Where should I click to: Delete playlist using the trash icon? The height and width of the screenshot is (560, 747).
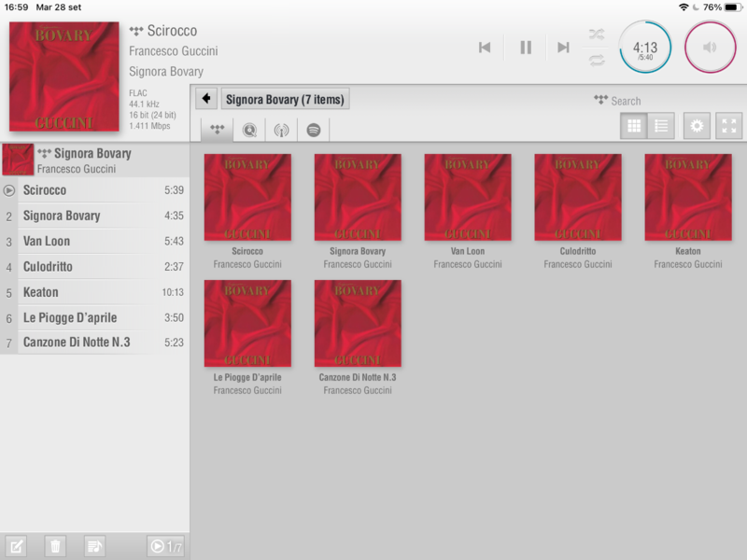(56, 546)
